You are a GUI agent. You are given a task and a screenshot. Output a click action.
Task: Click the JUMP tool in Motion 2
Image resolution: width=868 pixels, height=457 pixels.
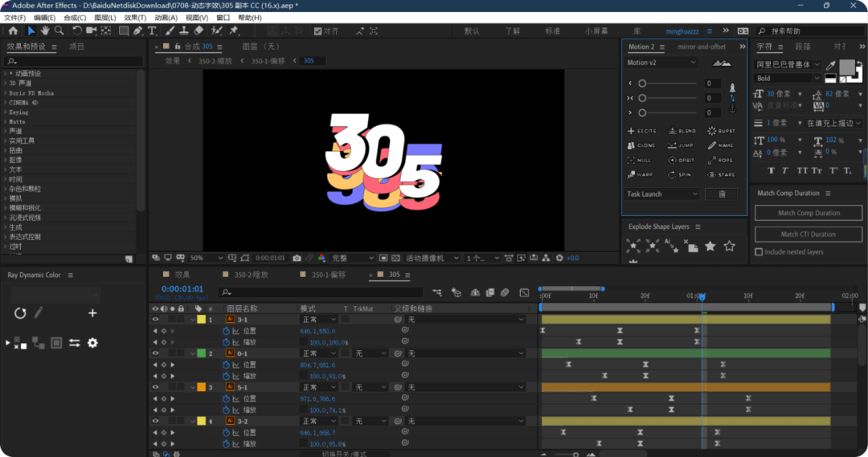(x=681, y=145)
